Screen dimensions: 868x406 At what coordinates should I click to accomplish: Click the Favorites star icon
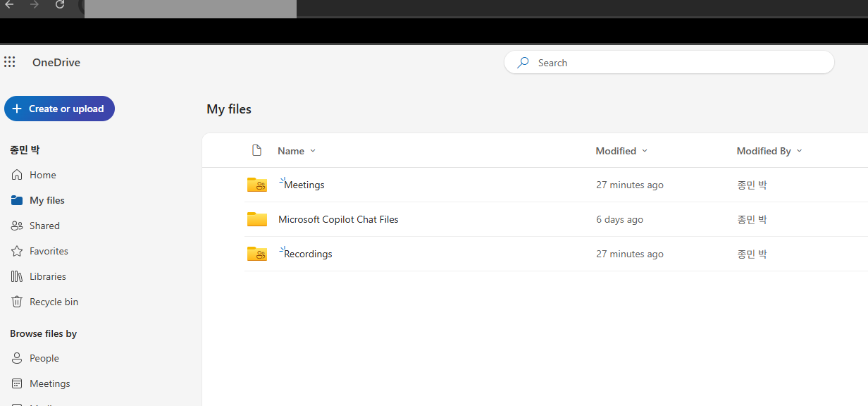point(17,251)
